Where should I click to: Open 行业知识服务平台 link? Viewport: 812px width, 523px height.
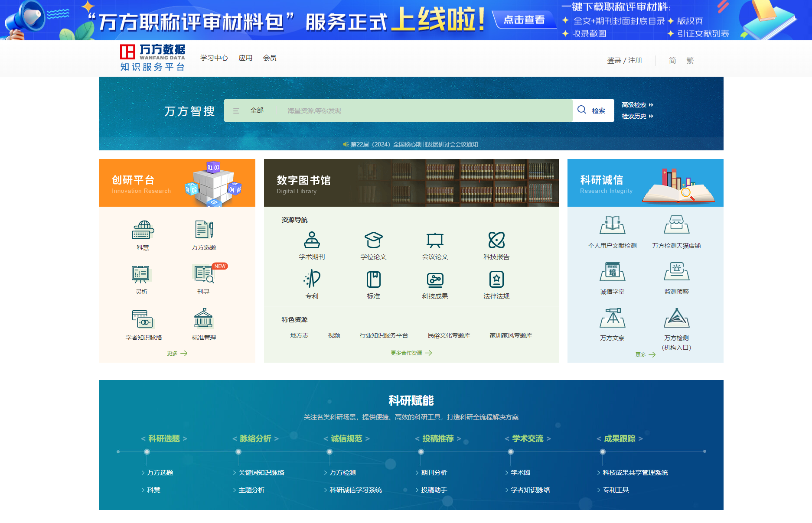384,335
